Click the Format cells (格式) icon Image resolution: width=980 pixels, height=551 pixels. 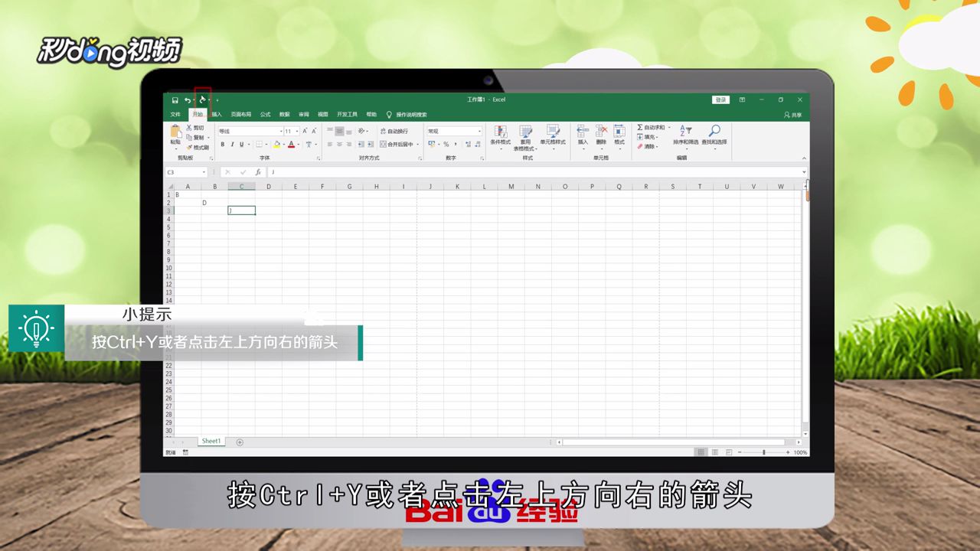tap(619, 131)
